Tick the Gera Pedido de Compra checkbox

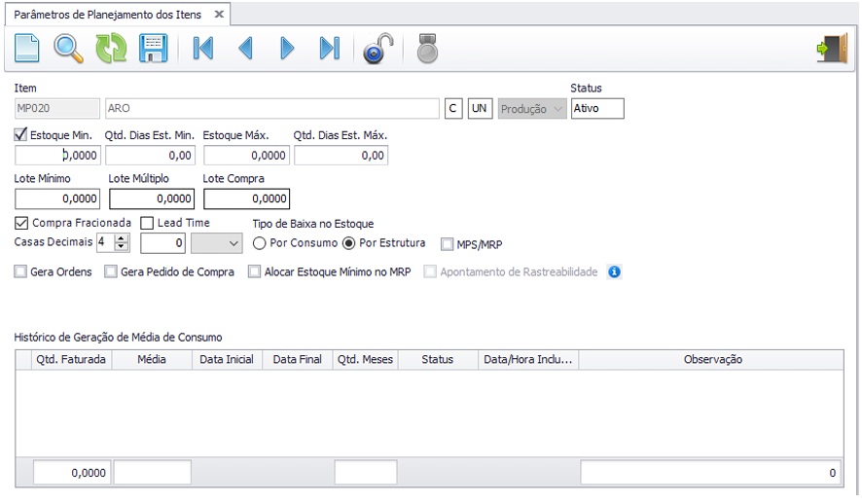pyautogui.click(x=111, y=272)
